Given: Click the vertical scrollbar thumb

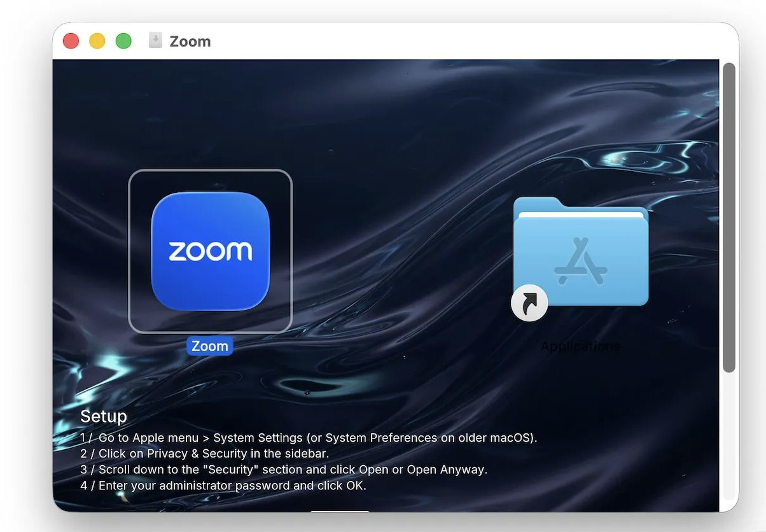Looking at the screenshot, I should pyautogui.click(x=729, y=217).
